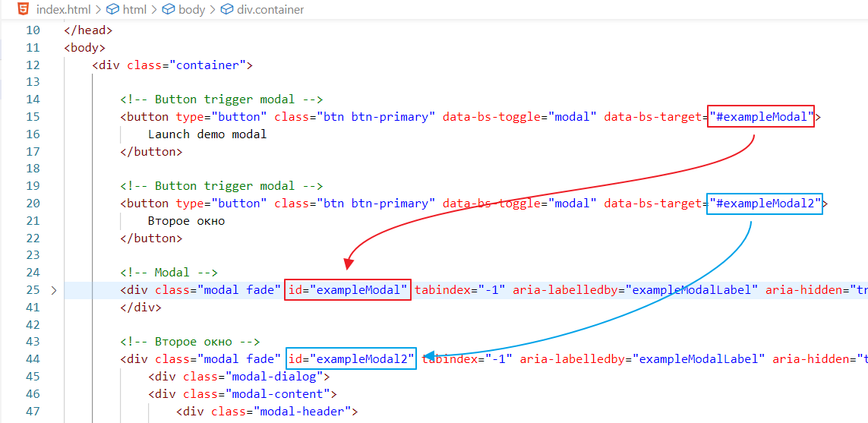Click the "Второе окно" button text on line 21
The height and width of the screenshot is (423, 868).
point(186,221)
